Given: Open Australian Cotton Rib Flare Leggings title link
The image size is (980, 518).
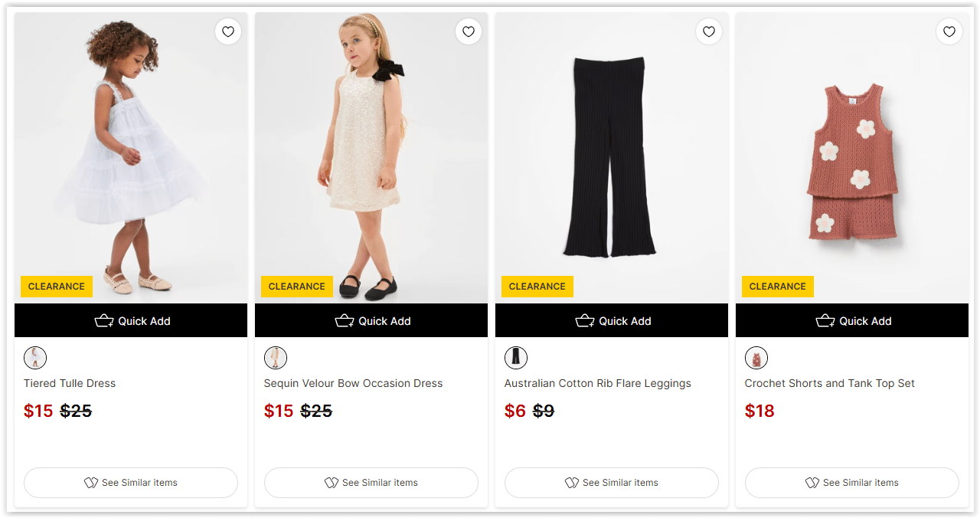Looking at the screenshot, I should (597, 383).
